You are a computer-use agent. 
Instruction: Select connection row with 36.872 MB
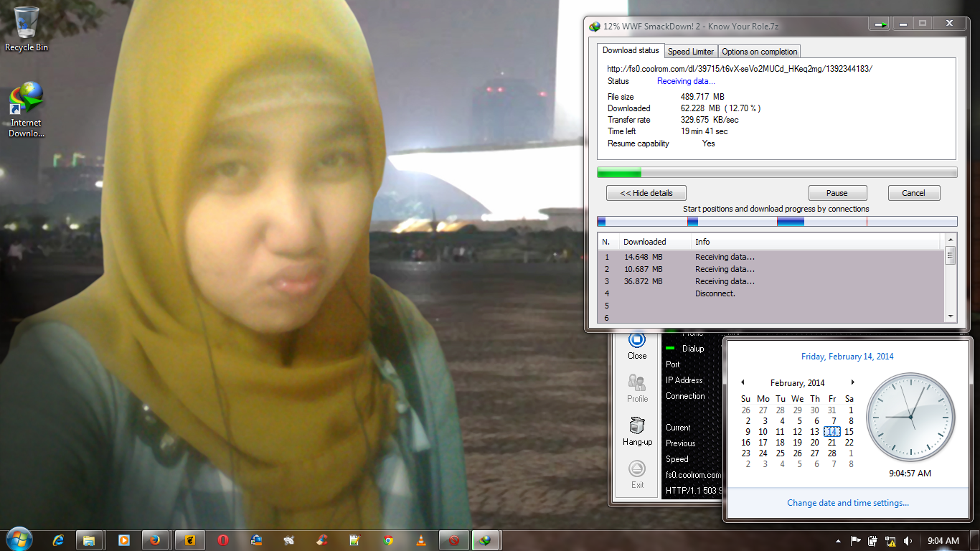point(771,281)
